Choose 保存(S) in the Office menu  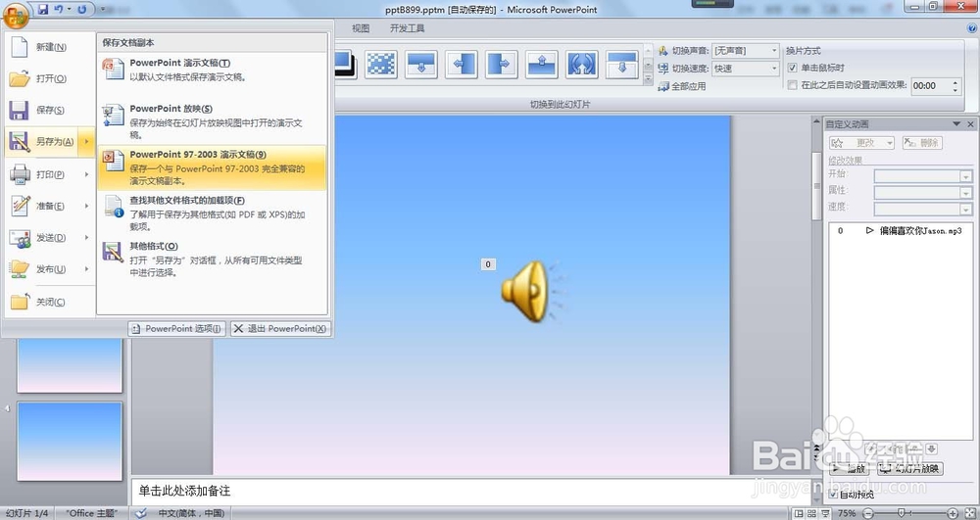click(x=50, y=110)
